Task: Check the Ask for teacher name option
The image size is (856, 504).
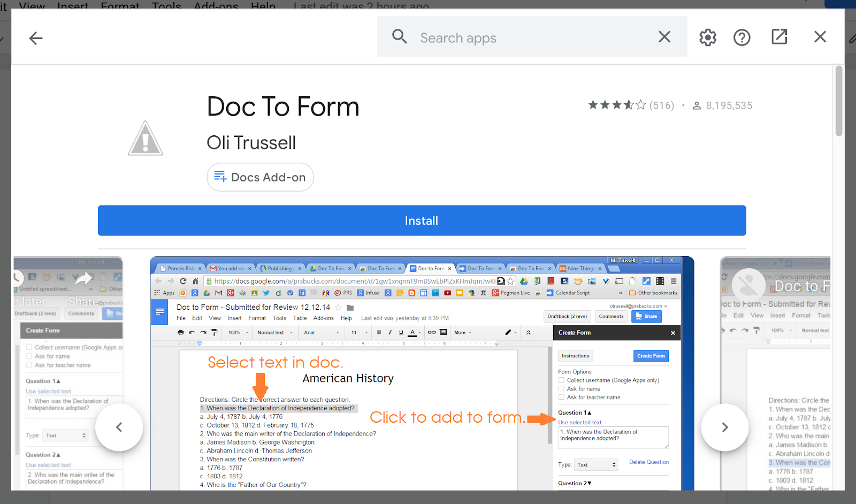Action: click(561, 397)
